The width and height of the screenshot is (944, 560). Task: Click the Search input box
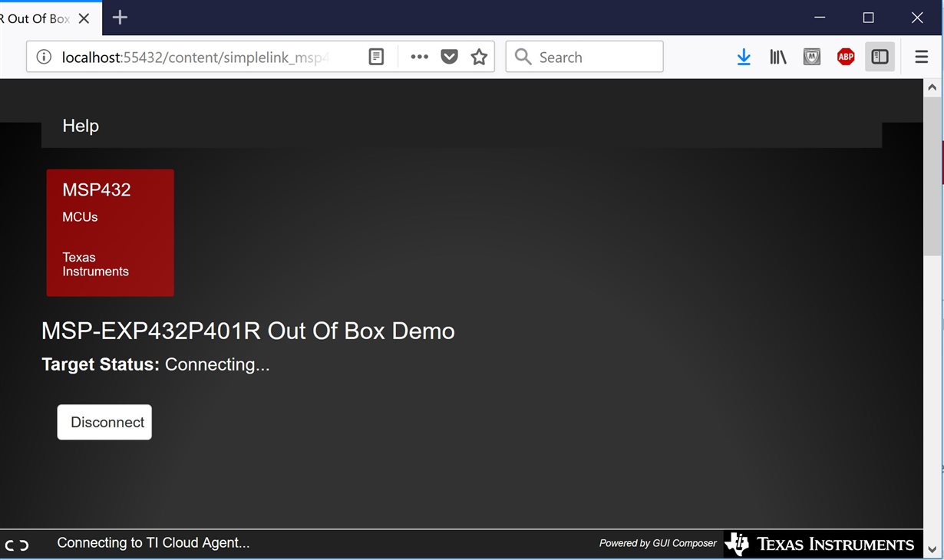(x=584, y=57)
